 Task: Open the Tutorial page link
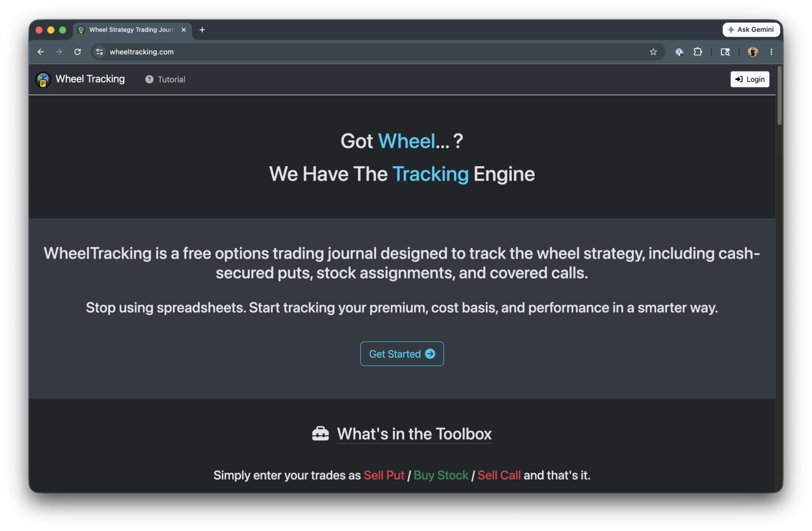[165, 80]
